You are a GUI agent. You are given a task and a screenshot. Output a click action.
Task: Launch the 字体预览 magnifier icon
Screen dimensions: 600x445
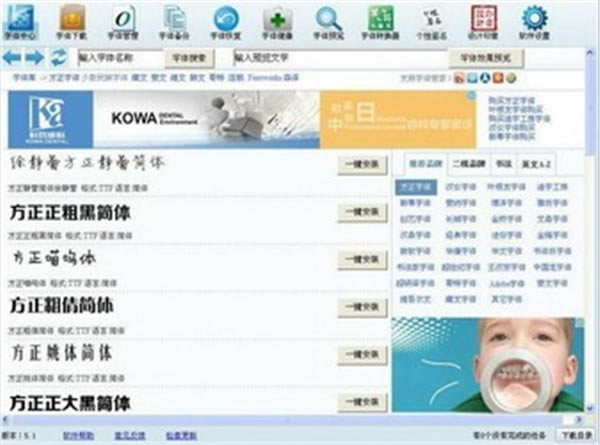(x=328, y=20)
